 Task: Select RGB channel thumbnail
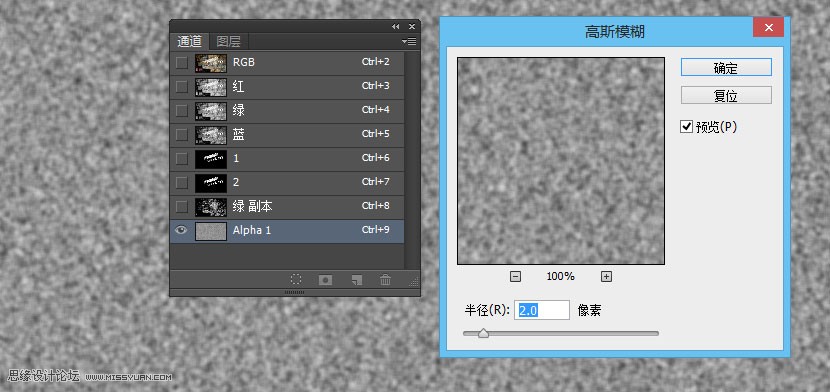211,62
